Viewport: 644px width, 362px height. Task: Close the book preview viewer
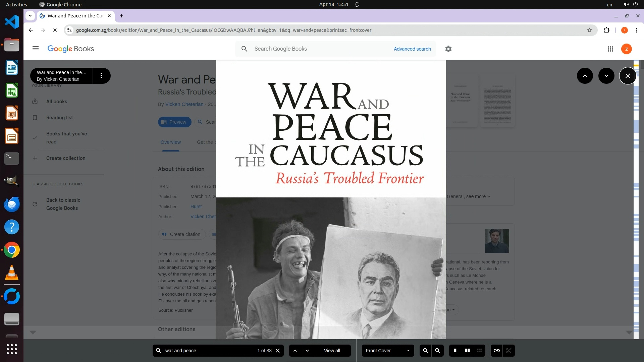pos(628,76)
